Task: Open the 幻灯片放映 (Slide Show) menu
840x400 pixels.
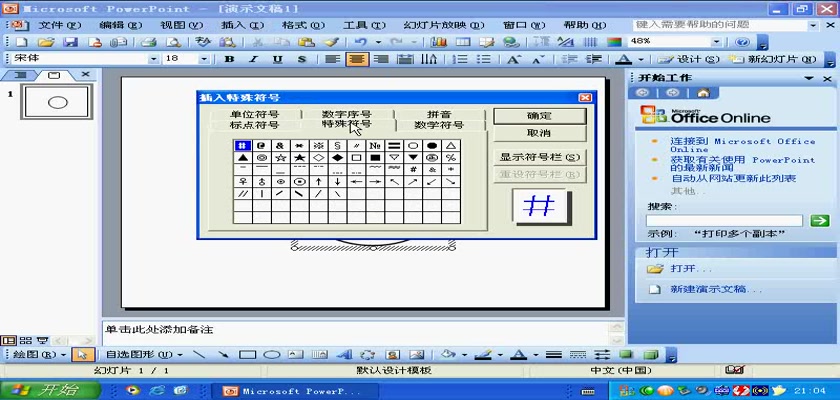Action: (x=444, y=25)
